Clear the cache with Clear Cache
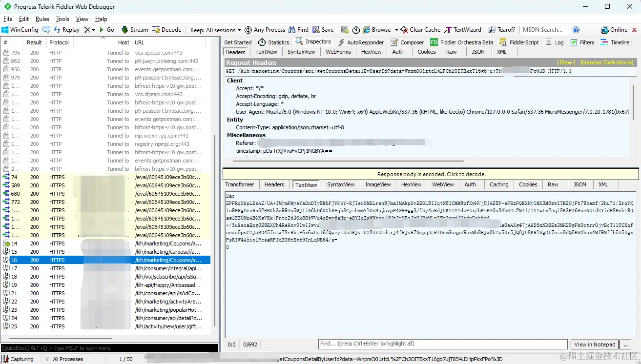This screenshot has width=641, height=364. pos(420,30)
